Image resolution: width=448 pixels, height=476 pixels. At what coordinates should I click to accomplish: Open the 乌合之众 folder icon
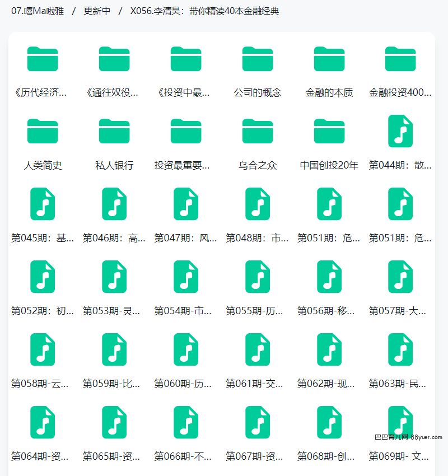(x=258, y=131)
